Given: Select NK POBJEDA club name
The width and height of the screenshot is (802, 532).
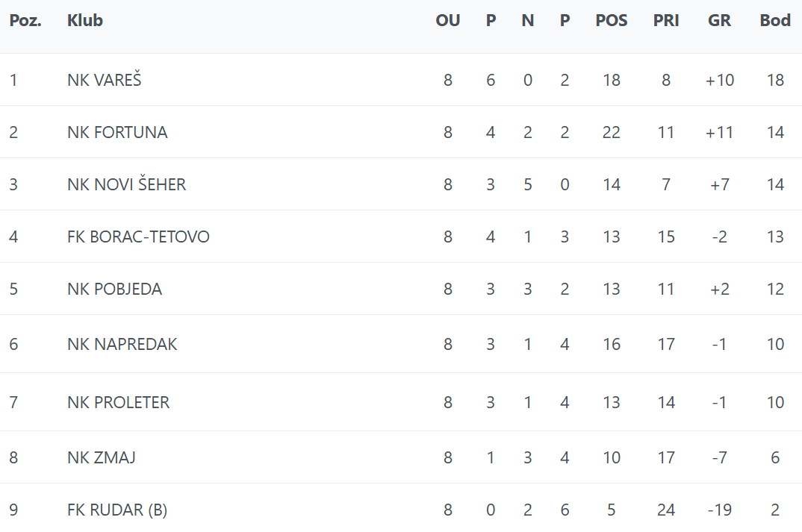Looking at the screenshot, I should click(114, 289).
